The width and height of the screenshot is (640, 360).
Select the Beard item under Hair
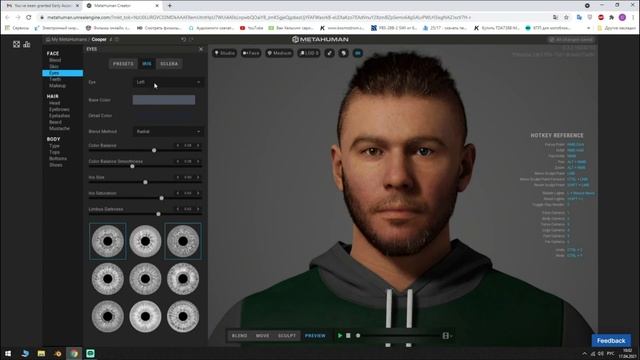pos(55,122)
